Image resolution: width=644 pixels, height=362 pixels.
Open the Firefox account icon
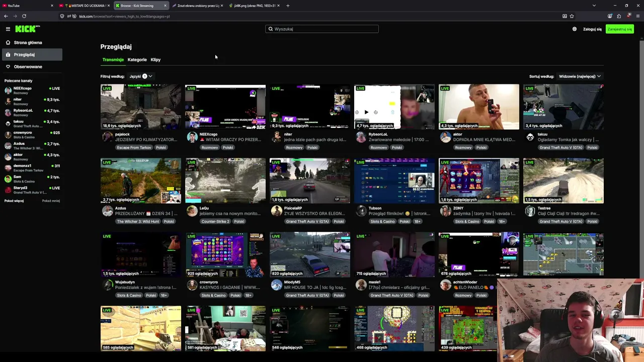coord(610,16)
